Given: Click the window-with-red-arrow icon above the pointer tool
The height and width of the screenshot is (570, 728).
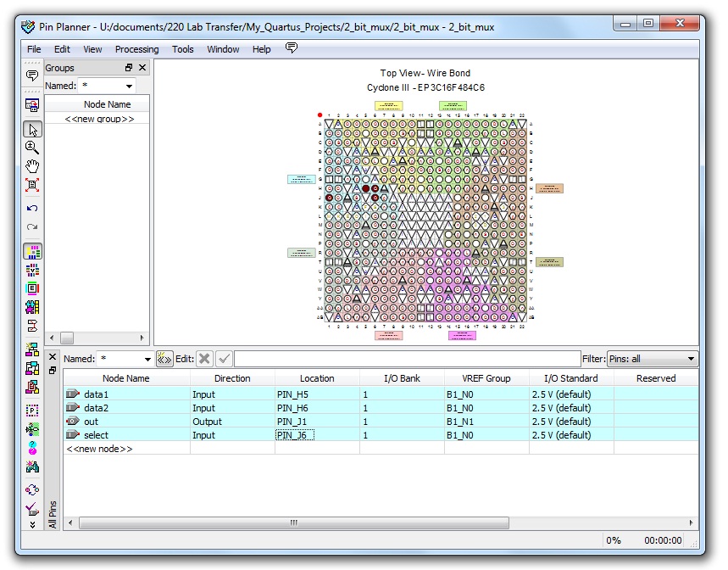Looking at the screenshot, I should tap(32, 105).
